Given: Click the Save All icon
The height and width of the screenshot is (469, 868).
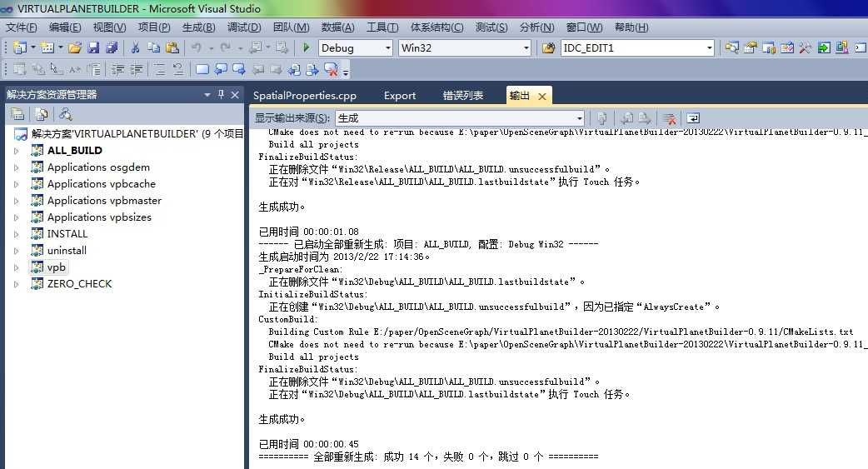Looking at the screenshot, I should pyautogui.click(x=112, y=47).
